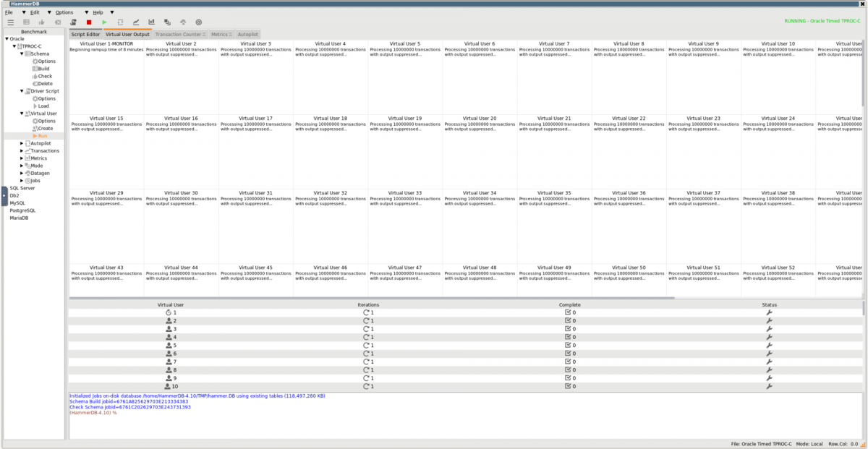
Task: Click the red Destroy Virtual Users icon
Action: (x=88, y=22)
